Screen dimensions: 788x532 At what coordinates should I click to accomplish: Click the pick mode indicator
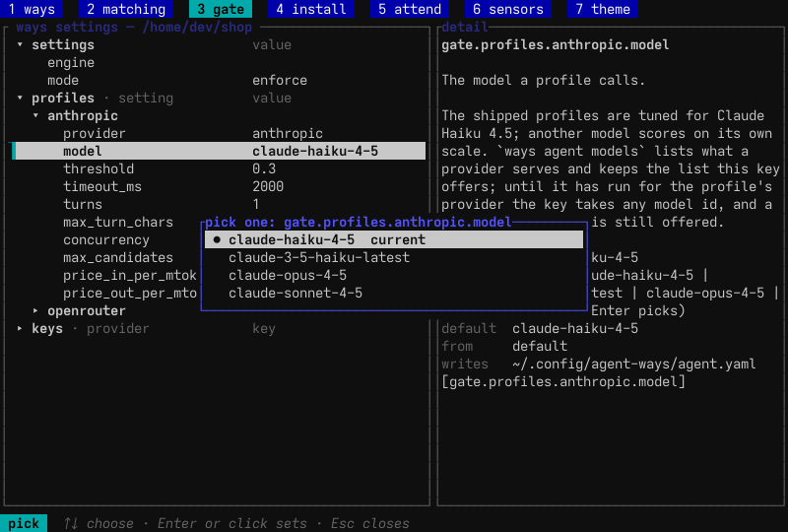pos(24,523)
